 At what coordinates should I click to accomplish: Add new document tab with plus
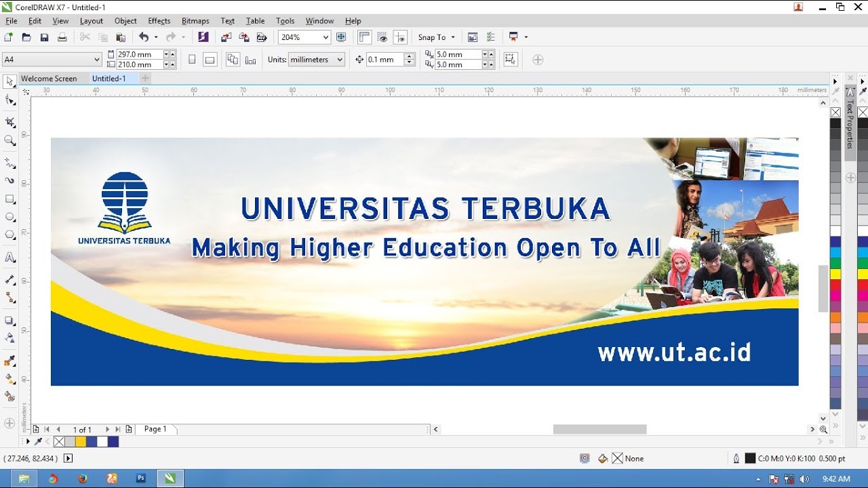pos(144,79)
